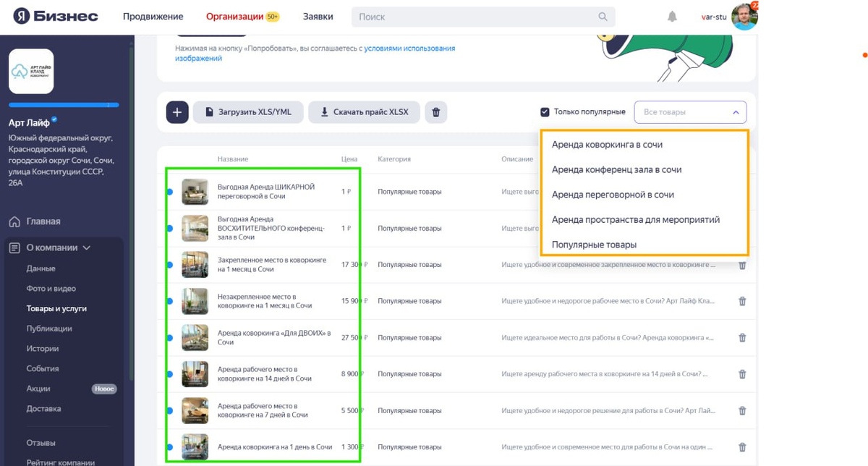Image resolution: width=868 pixels, height=466 pixels.
Task: Click the verified badge next to Арт Лайф
Action: pos(54,120)
